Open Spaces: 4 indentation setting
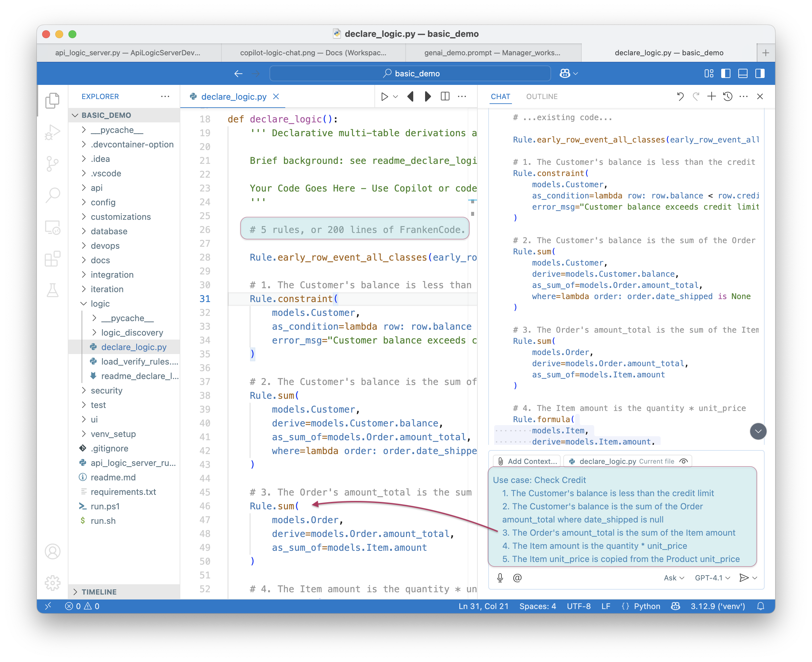The width and height of the screenshot is (812, 662). pos(538,606)
